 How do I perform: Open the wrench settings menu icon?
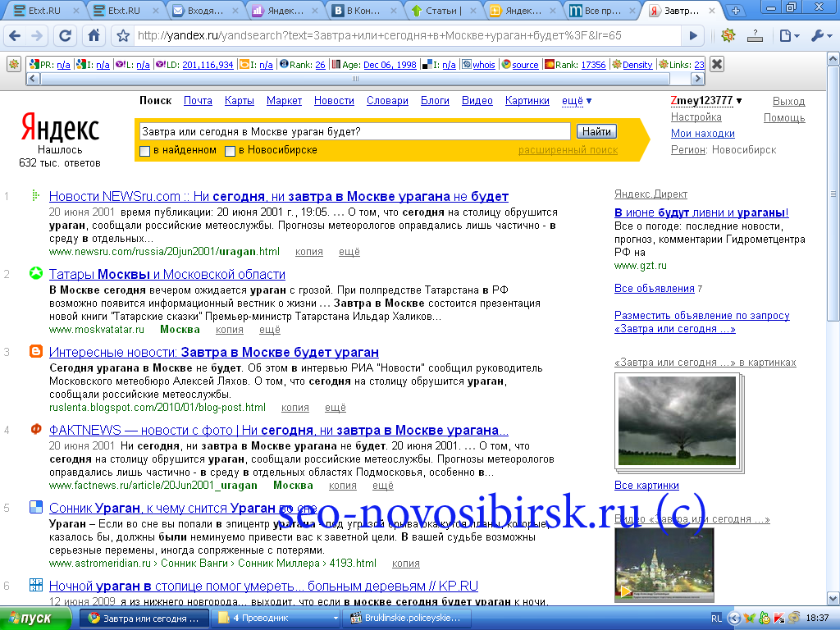pyautogui.click(x=820, y=36)
